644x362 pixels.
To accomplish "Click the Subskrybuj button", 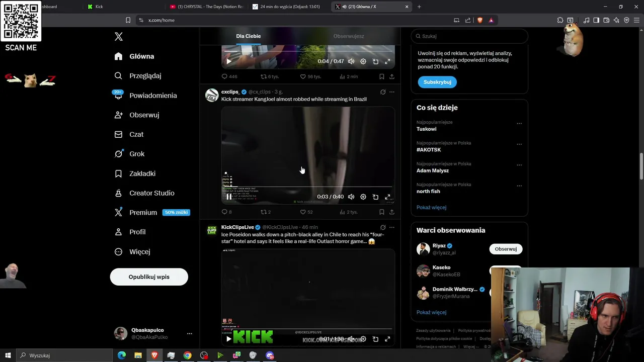I will [437, 82].
